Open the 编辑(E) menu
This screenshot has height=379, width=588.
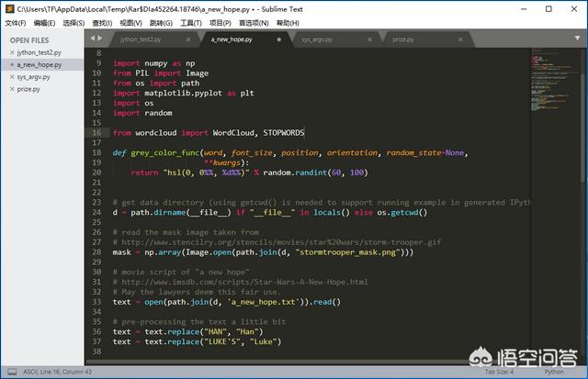coord(44,23)
